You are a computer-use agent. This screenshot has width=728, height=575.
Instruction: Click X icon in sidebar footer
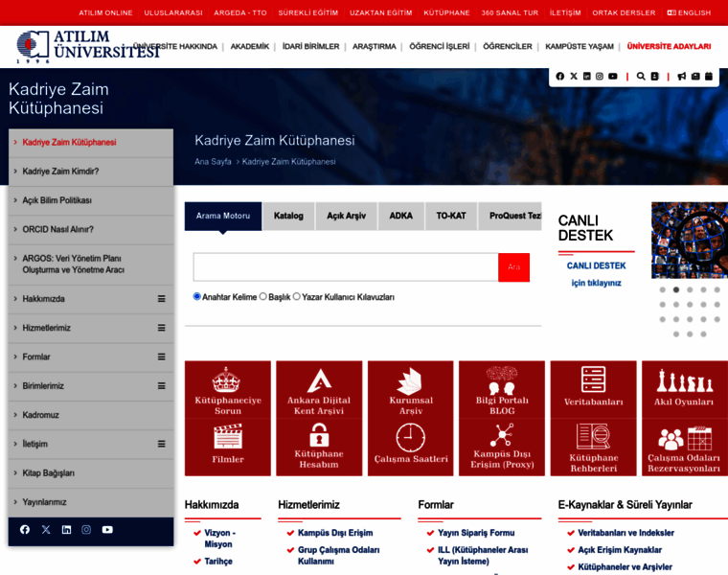46,530
